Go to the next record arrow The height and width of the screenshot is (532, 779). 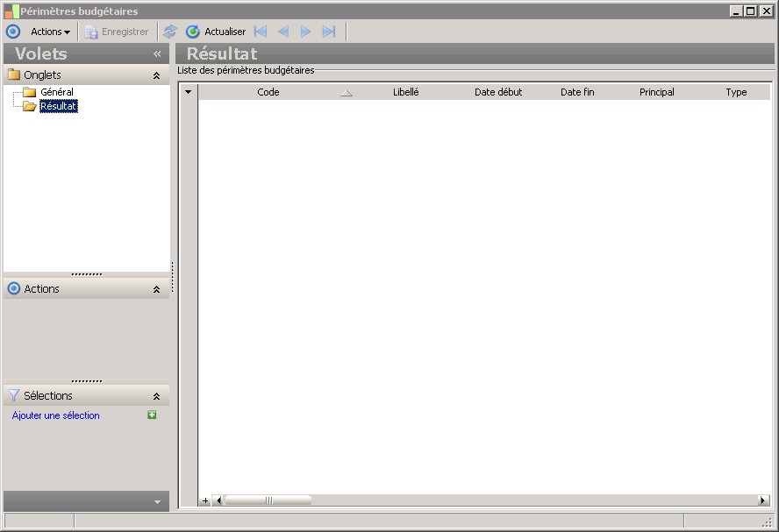305,32
